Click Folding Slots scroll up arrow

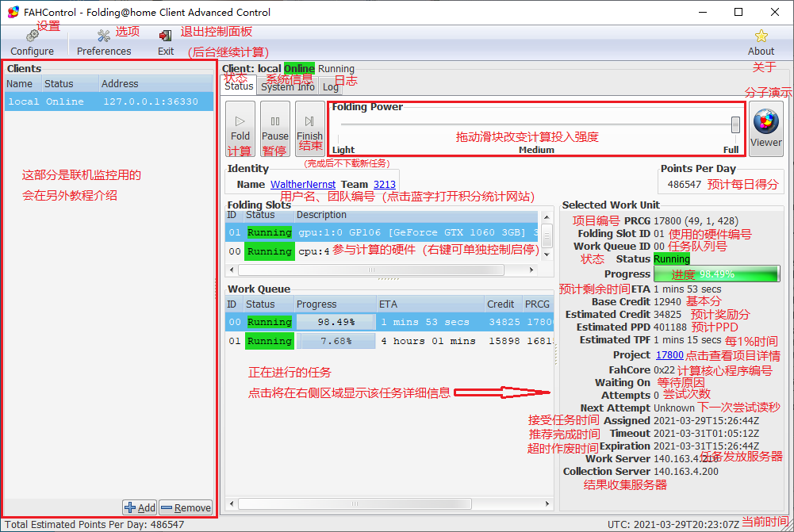coord(547,217)
